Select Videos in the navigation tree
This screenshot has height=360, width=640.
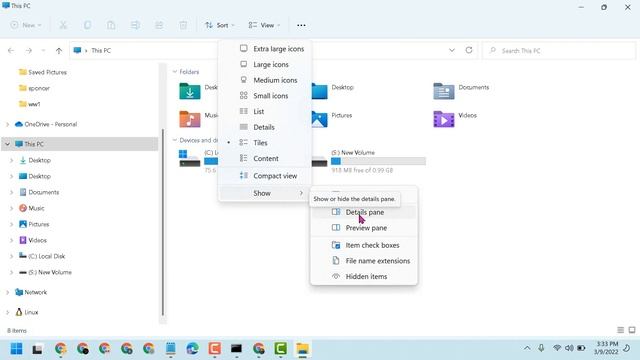33,240
